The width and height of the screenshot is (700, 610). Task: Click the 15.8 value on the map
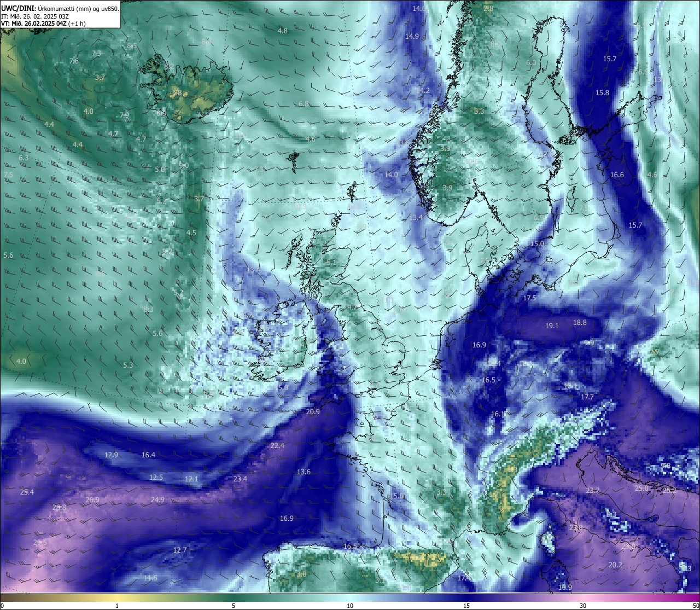click(x=602, y=92)
